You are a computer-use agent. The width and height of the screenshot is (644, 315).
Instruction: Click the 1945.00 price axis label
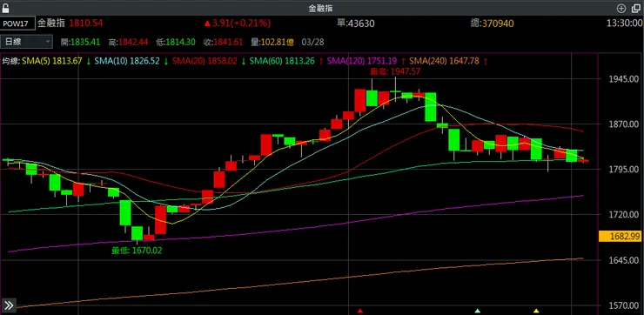[623, 78]
